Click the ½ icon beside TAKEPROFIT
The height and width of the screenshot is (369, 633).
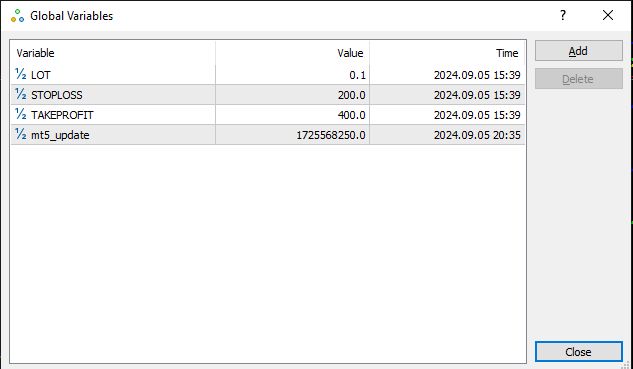tap(21, 115)
